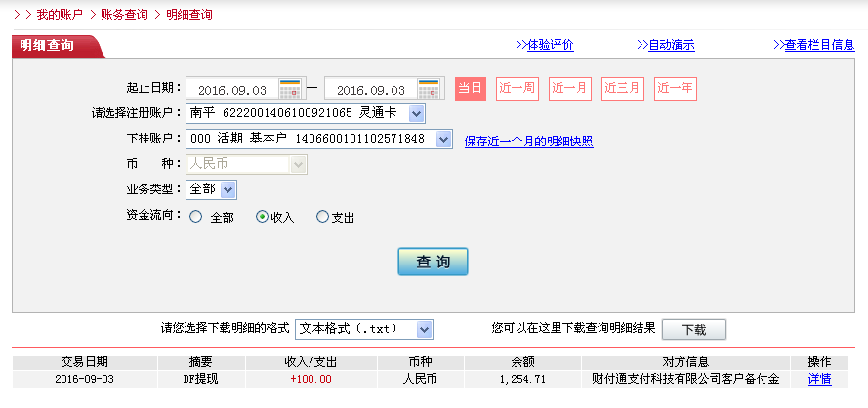Go to 我的账户 in breadcrumb
Image resolution: width=868 pixels, height=408 pixels.
click(60, 15)
